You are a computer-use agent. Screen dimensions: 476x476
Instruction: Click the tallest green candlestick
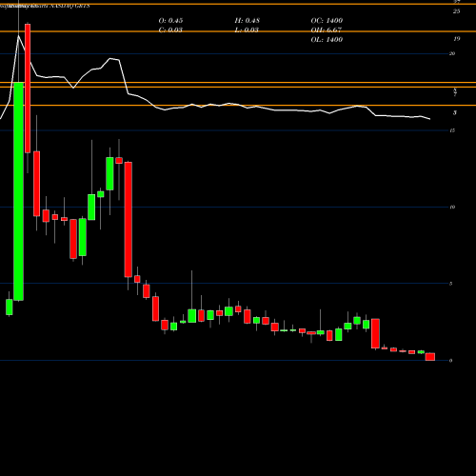click(x=18, y=191)
